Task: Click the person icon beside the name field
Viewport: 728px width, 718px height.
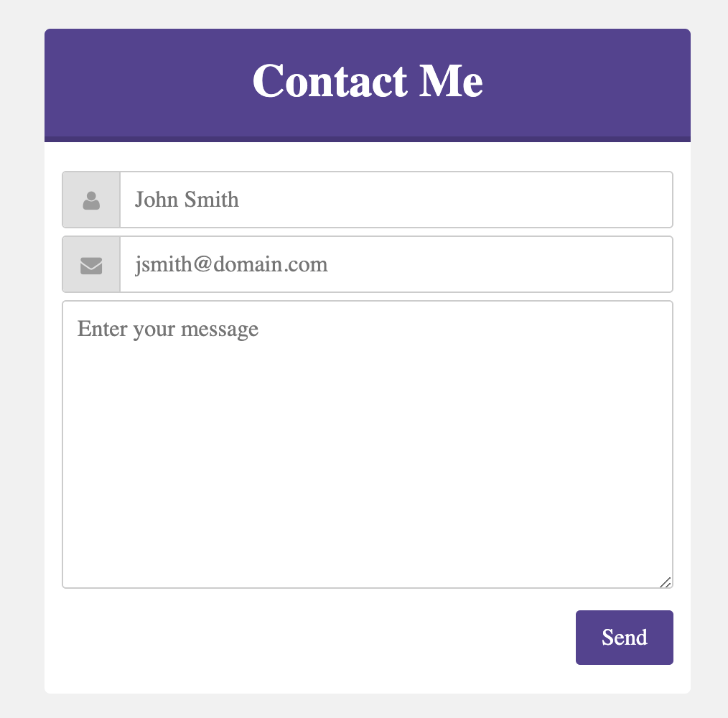Action: 91,200
